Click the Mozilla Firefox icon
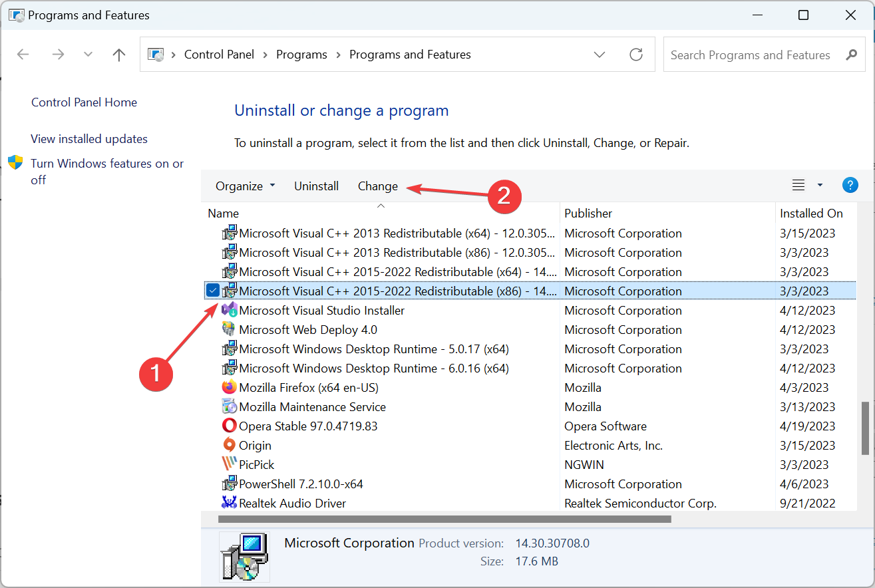The width and height of the screenshot is (875, 588). point(229,387)
